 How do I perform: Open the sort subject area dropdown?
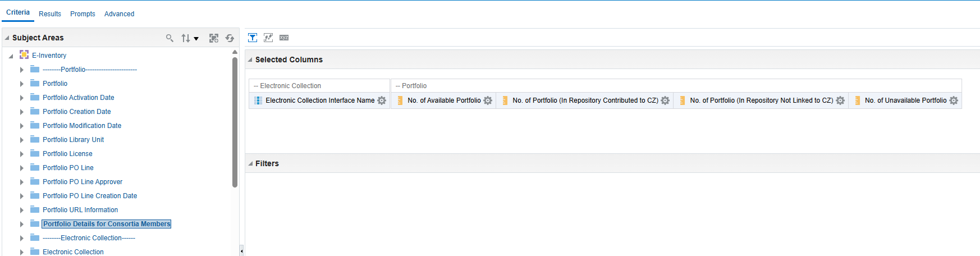[190, 38]
